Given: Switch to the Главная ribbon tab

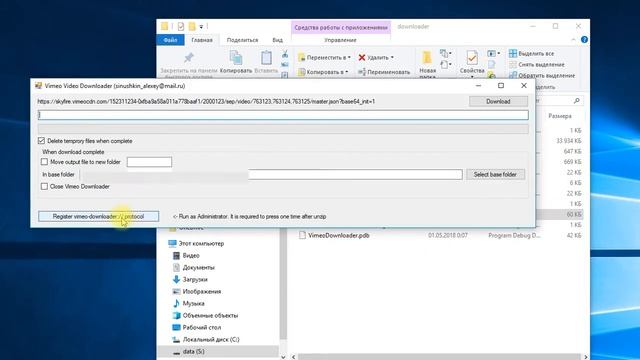Looking at the screenshot, I should [x=202, y=40].
